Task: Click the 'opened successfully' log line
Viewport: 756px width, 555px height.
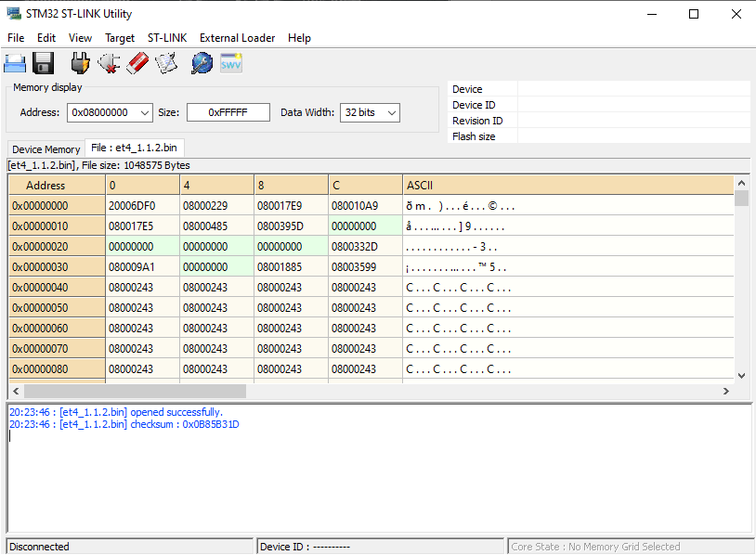Action: [x=116, y=412]
